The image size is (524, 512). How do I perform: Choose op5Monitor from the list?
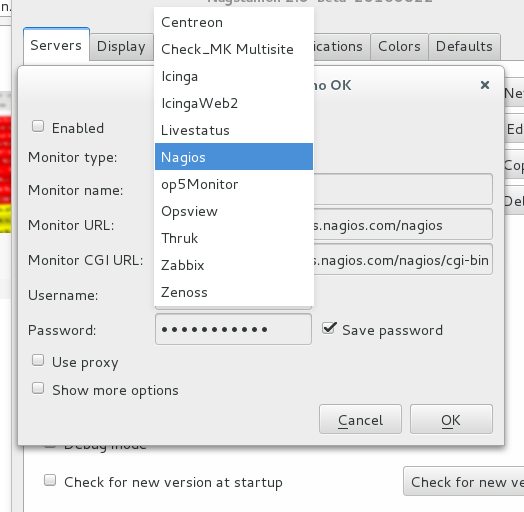[234, 184]
